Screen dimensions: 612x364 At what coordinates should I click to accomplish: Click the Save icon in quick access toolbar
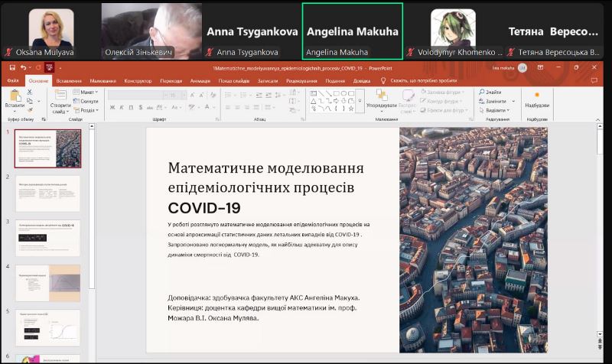(x=13, y=68)
